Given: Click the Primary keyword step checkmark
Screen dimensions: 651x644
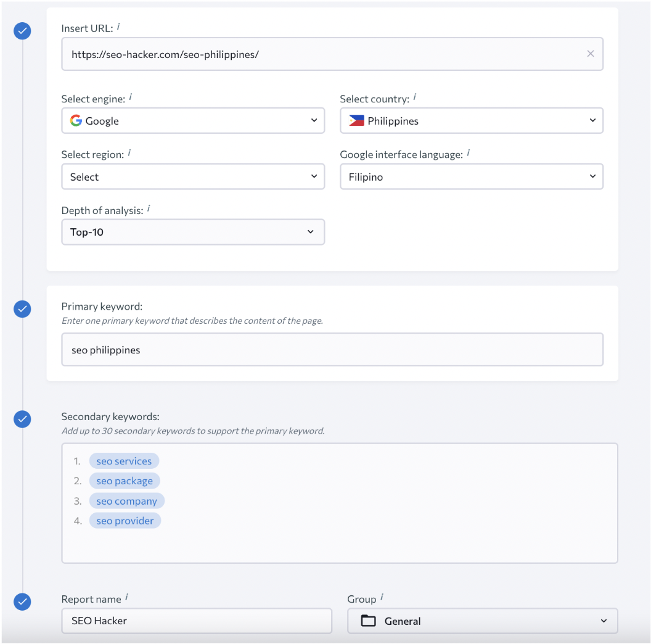Looking at the screenshot, I should (x=22, y=309).
